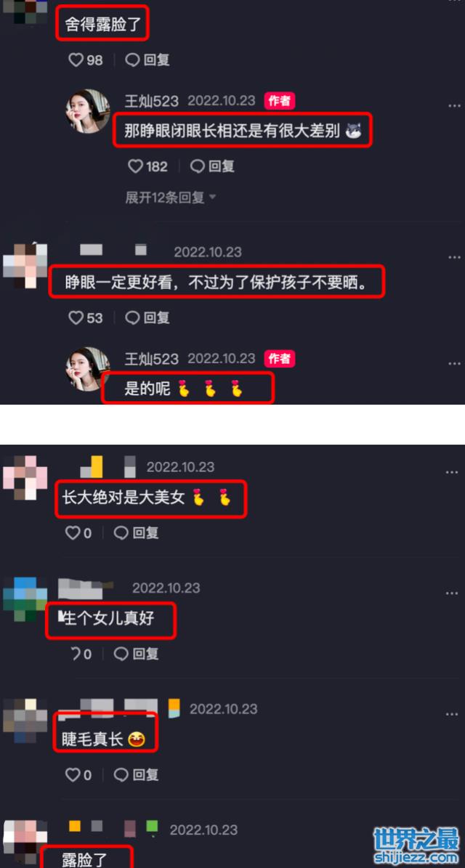The width and height of the screenshot is (465, 868).
Task: Reply to author's comment with 182 likes
Action: pyautogui.click(x=212, y=166)
